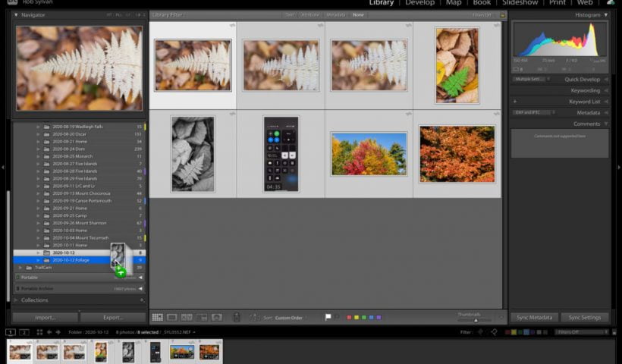The image size is (622, 364).
Task: Toggle the None option in Library Filter
Action: coord(358,14)
